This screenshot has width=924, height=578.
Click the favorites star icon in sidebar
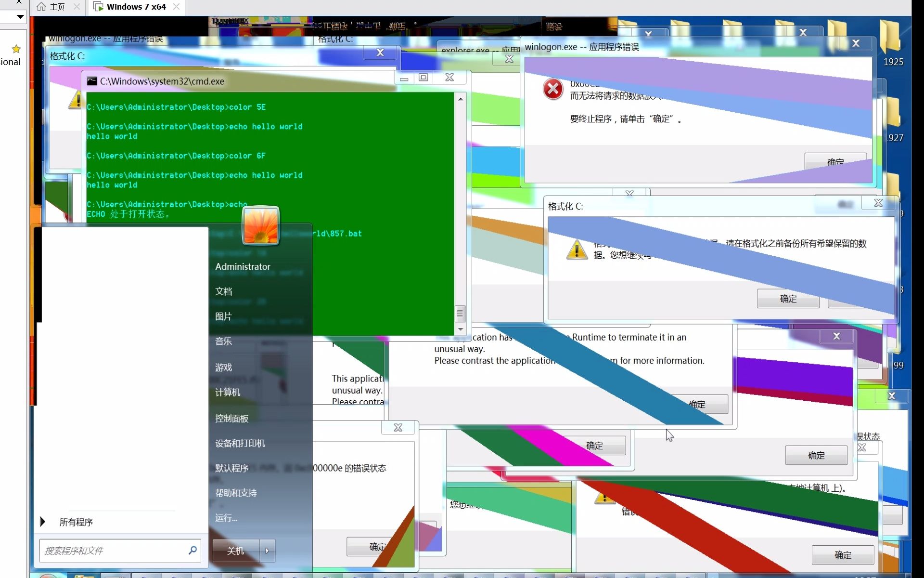16,49
